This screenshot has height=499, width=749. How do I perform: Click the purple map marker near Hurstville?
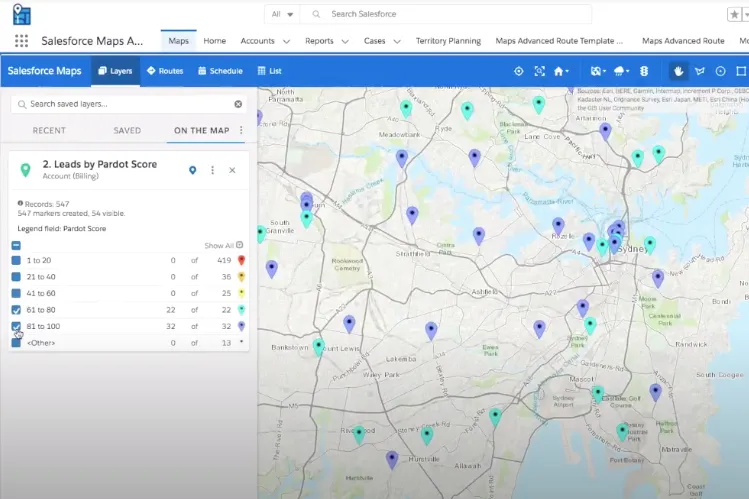[x=392, y=460]
